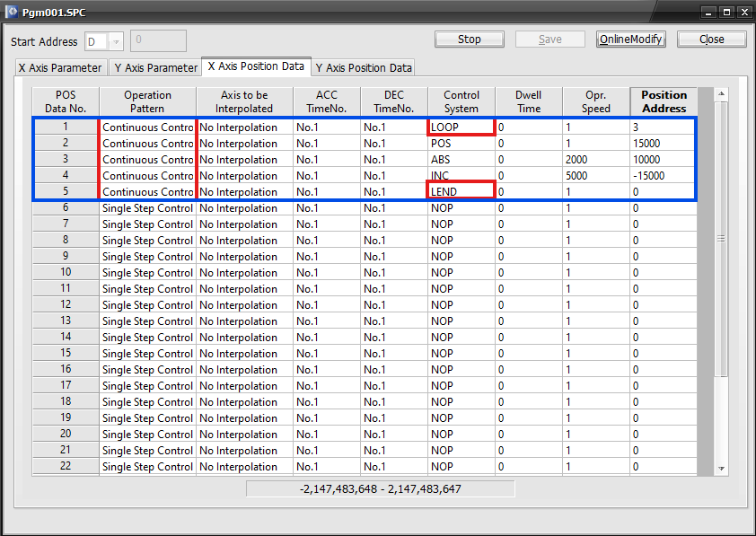
Task: Click the Close button
Action: point(712,40)
